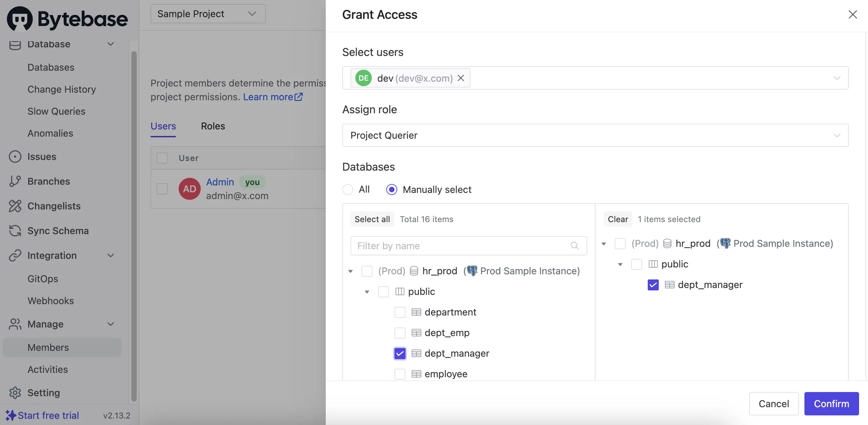This screenshot has height=425, width=868.
Task: Click the Filter by name input
Action: (460, 246)
